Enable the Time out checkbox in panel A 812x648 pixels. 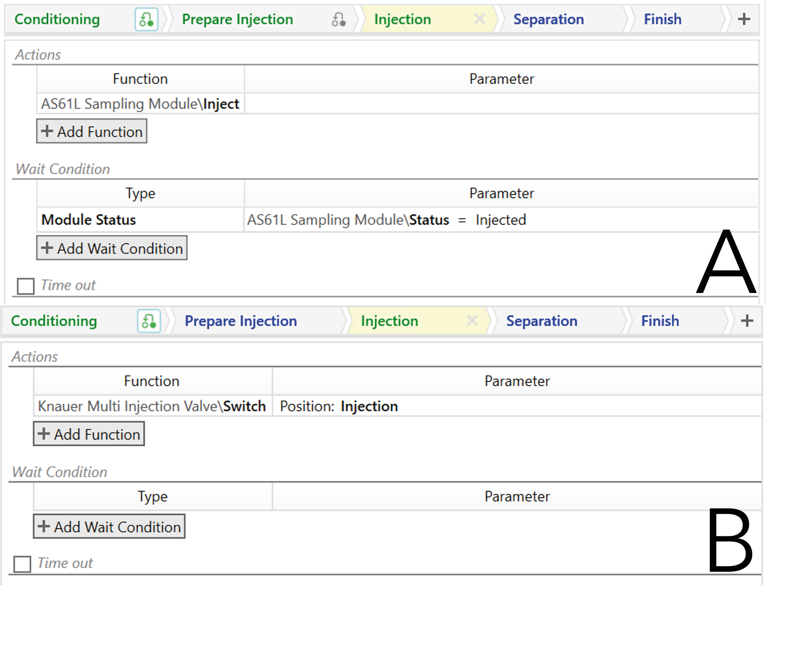pos(26,286)
